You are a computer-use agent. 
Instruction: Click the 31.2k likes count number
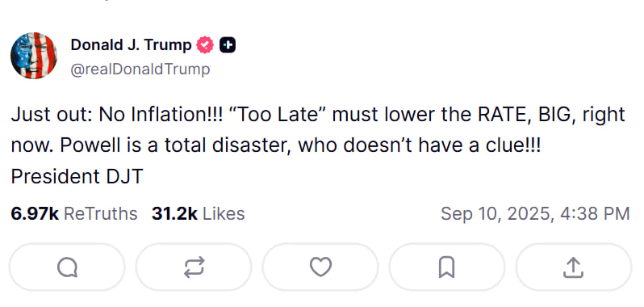(x=174, y=214)
